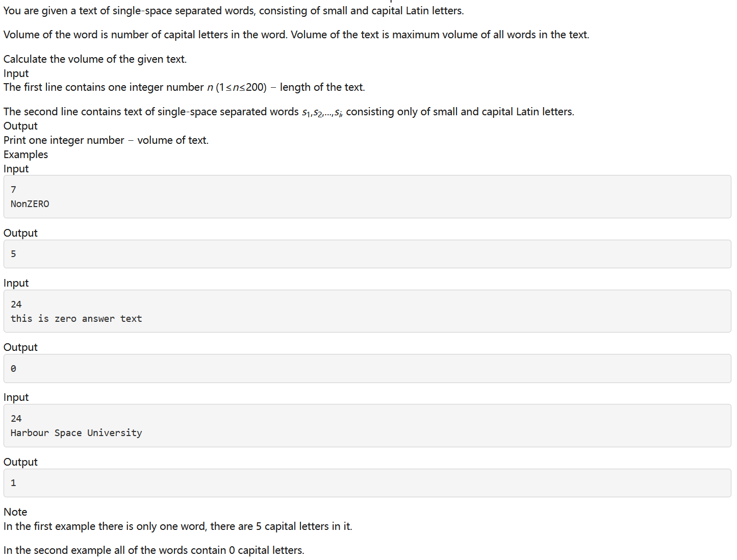The width and height of the screenshot is (737, 560).
Task: Click the sentence starting 'In the second example'
Action: coord(154,550)
